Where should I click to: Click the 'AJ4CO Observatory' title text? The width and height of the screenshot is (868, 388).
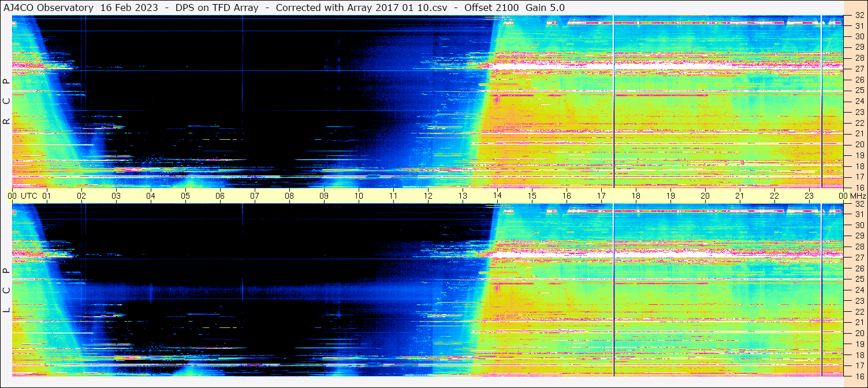click(49, 8)
